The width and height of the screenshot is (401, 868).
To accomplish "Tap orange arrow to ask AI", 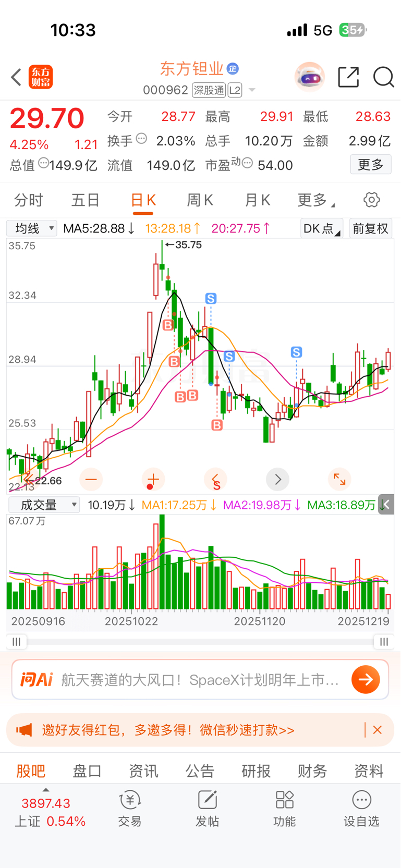I will (x=366, y=679).
